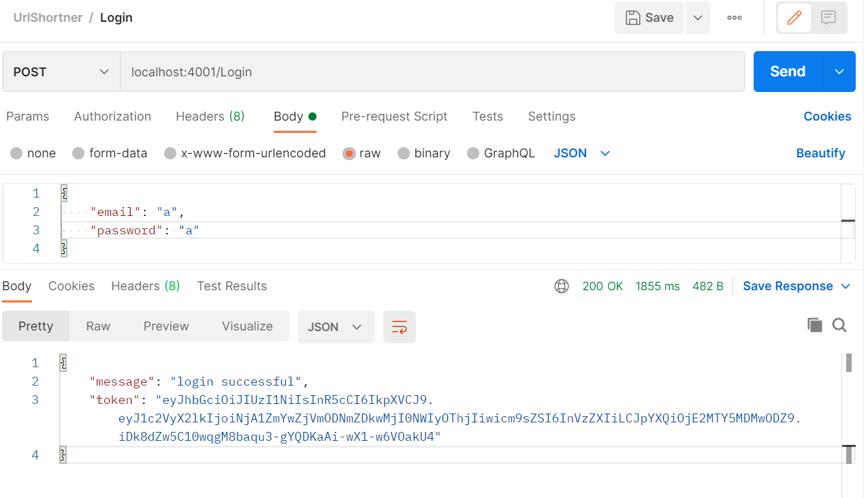Open the POST method dropdown

pos(60,71)
